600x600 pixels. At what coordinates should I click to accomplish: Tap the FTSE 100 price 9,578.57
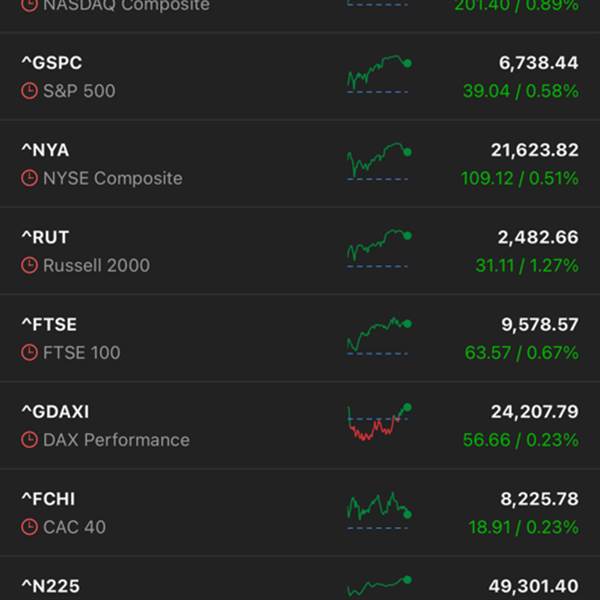(x=538, y=324)
